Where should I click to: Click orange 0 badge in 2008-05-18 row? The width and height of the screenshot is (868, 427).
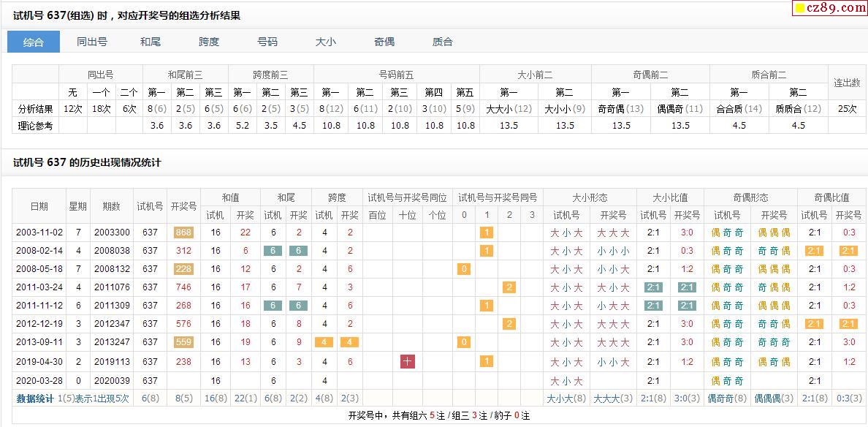(x=463, y=269)
